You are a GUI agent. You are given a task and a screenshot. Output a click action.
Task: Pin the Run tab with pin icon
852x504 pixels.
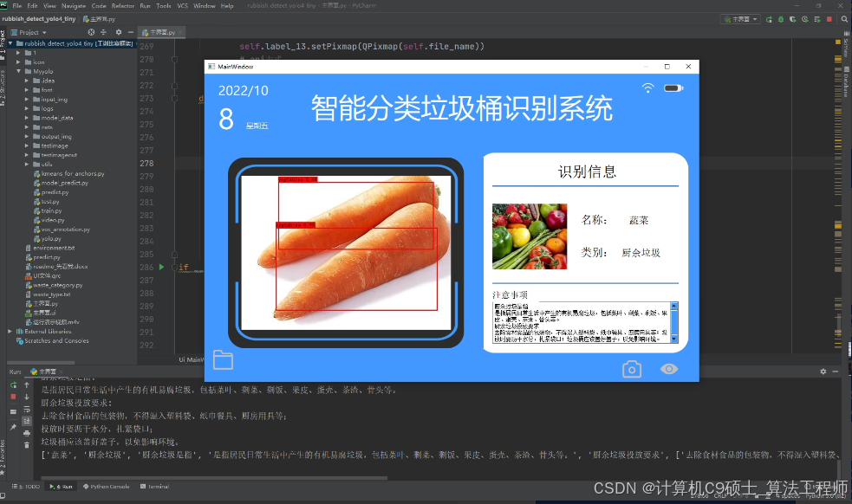[13, 428]
